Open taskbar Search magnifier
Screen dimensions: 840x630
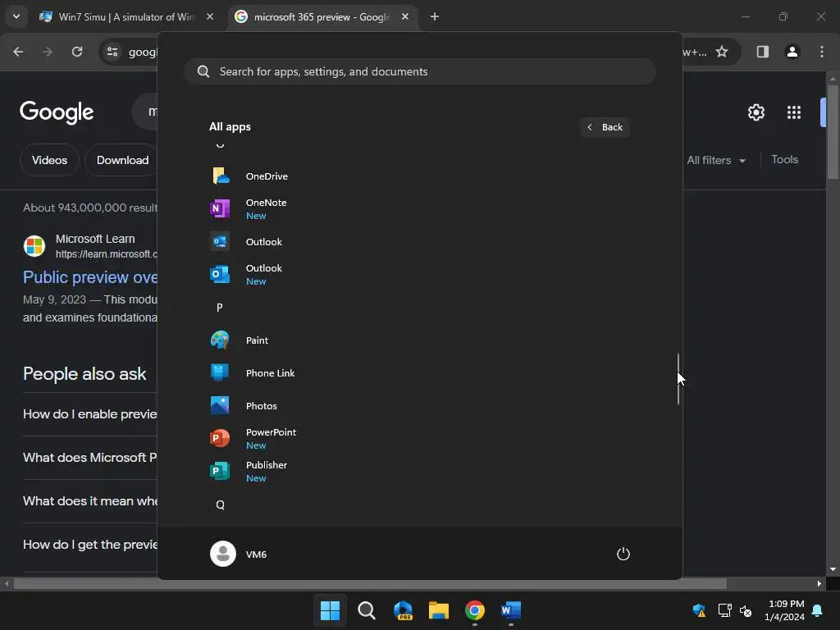pyautogui.click(x=367, y=610)
